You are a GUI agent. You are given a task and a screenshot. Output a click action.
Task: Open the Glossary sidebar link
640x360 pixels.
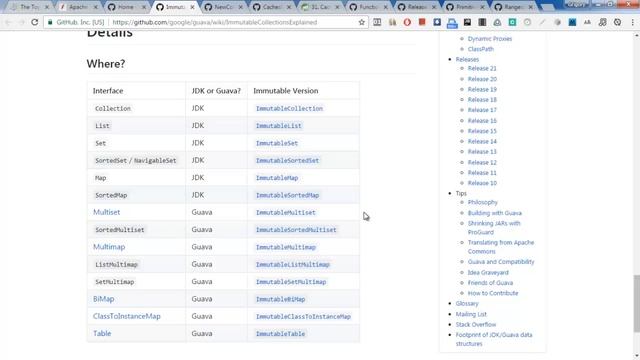(467, 304)
